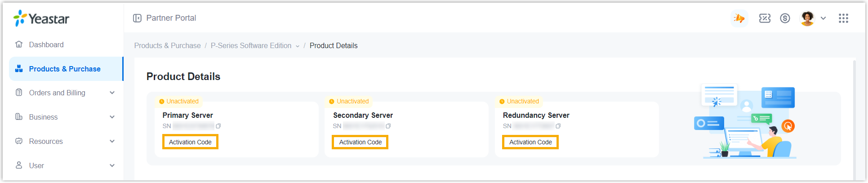Viewport: 868px width, 183px height.
Task: Open the apps grid menu icon
Action: point(843,18)
